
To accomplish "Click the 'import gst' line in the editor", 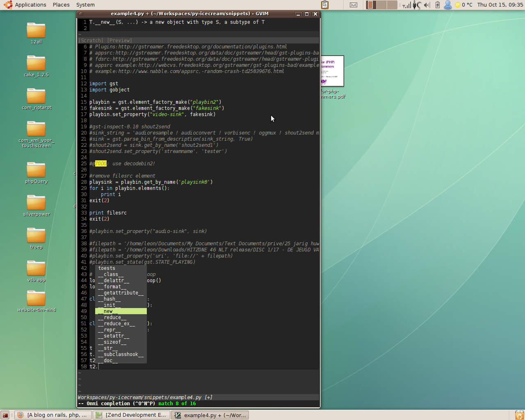I will tap(104, 84).
